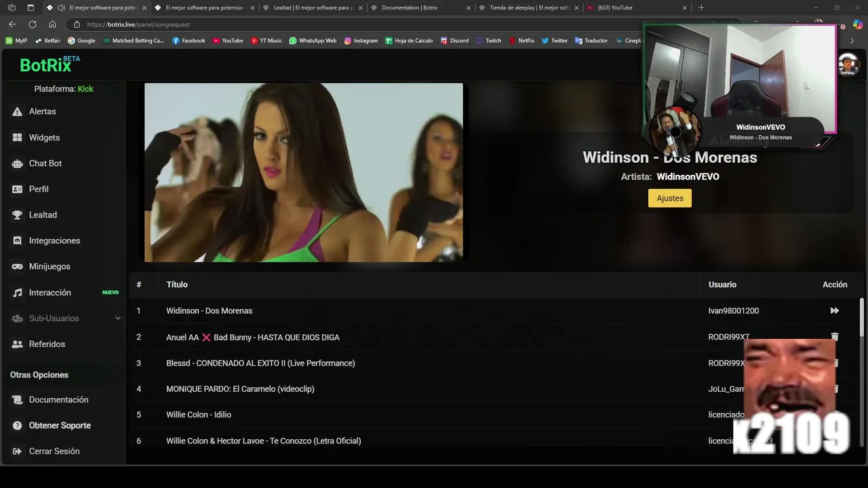868x488 pixels.
Task: Open the Traductor bookmark
Action: click(x=591, y=41)
